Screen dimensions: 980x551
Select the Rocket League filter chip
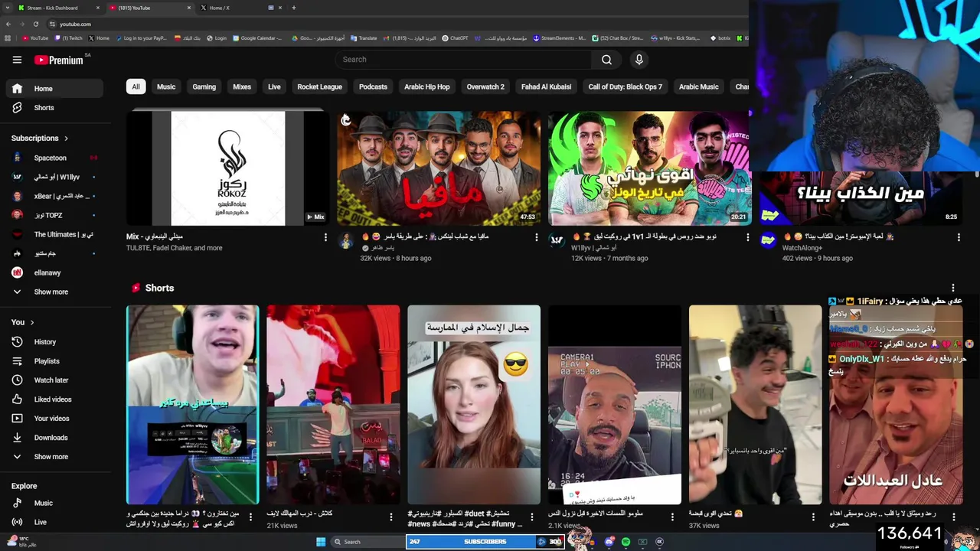(x=319, y=86)
